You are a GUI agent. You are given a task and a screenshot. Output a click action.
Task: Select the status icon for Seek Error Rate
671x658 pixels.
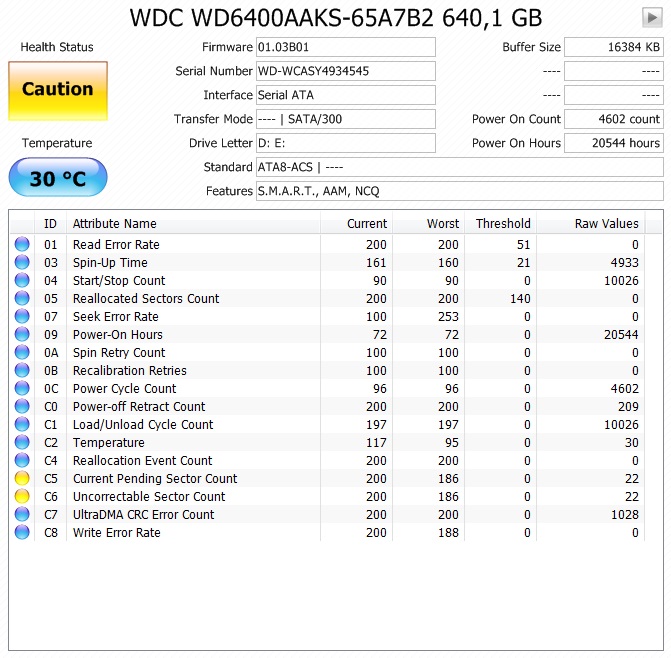point(22,316)
